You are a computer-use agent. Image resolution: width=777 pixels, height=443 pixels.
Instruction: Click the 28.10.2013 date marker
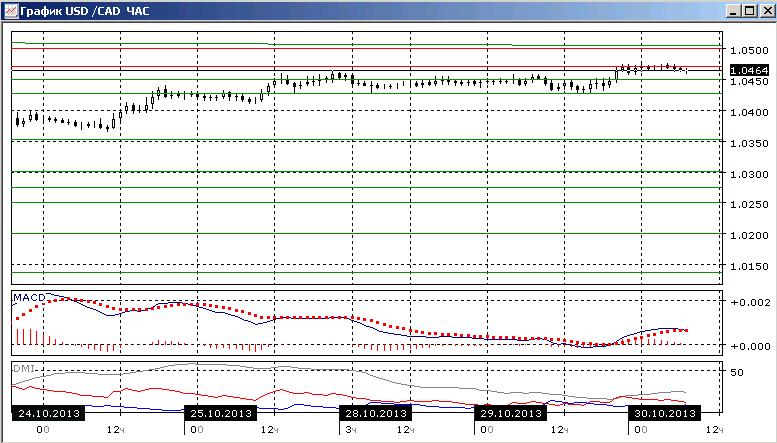point(376,413)
